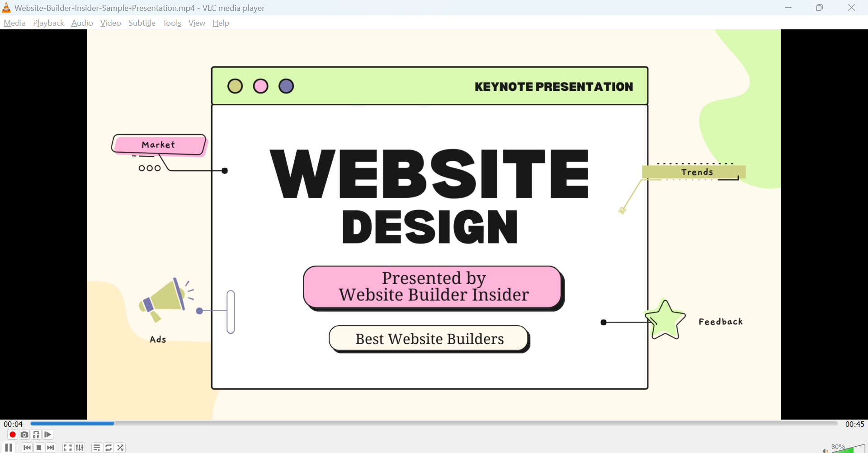Toggle fullscreen video mode
868x453 pixels.
click(68, 448)
